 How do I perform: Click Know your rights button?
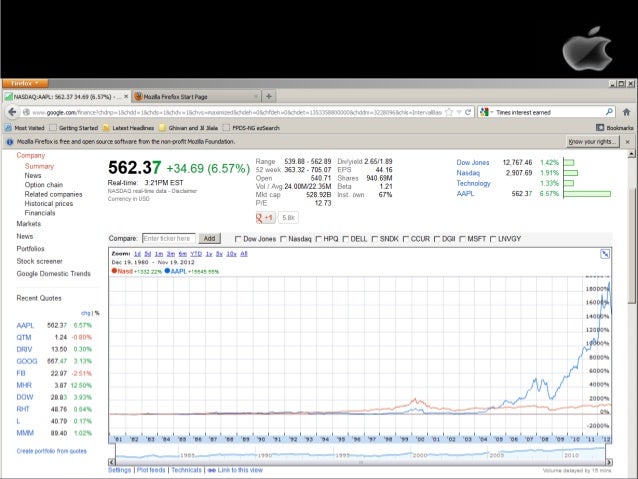[592, 142]
